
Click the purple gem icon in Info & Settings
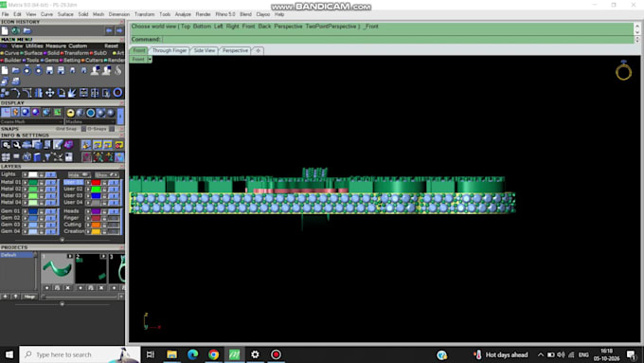(x=68, y=145)
